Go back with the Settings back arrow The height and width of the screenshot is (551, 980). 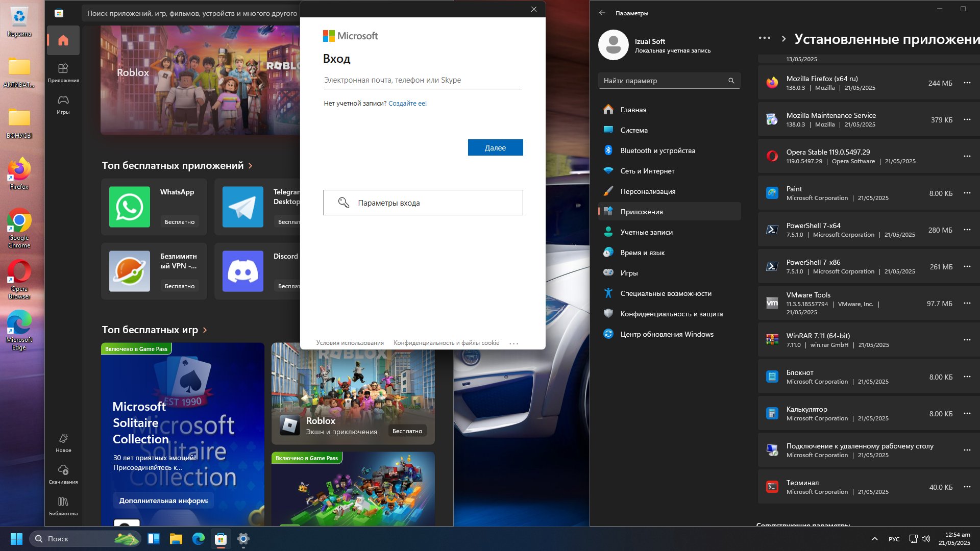pyautogui.click(x=602, y=13)
